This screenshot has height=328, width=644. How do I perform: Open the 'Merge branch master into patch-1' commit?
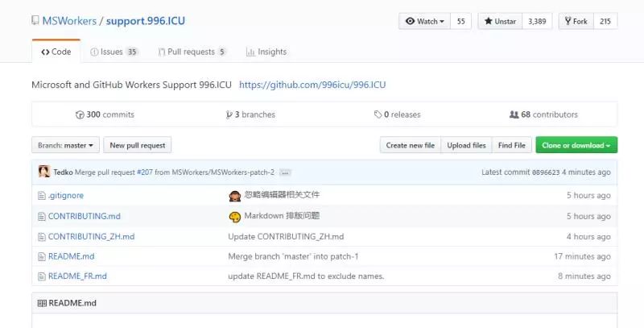coord(293,256)
